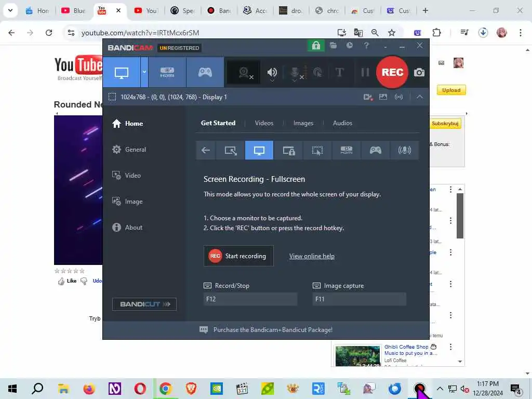Switch to the Videos tab
532x399 pixels.
coord(264,123)
